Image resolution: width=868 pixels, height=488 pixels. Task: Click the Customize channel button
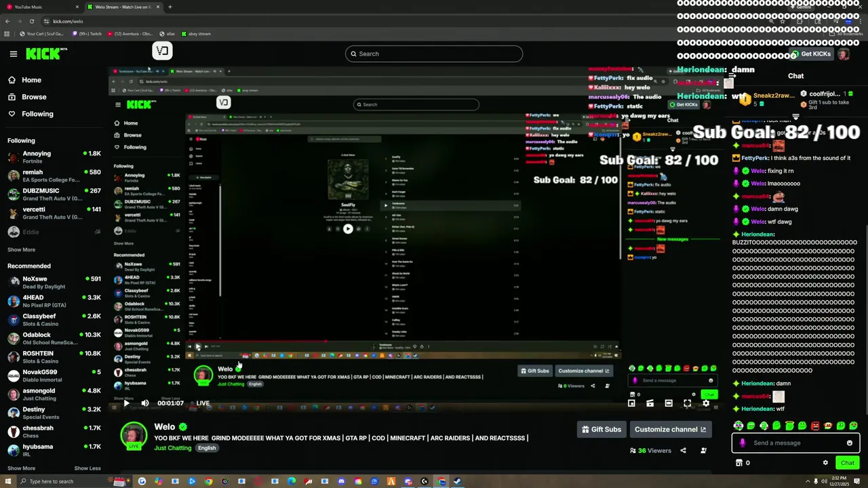670,429
